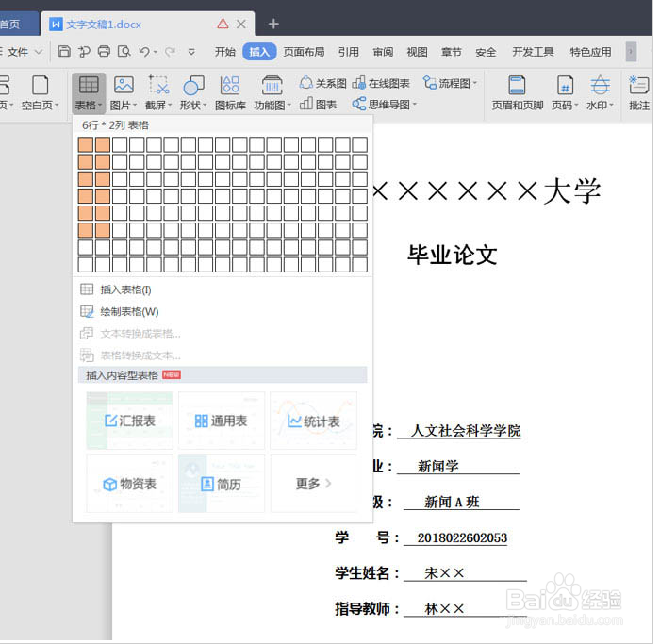This screenshot has width=660, height=644.
Task: Switch to the 引用 References tab
Action: pos(349,52)
